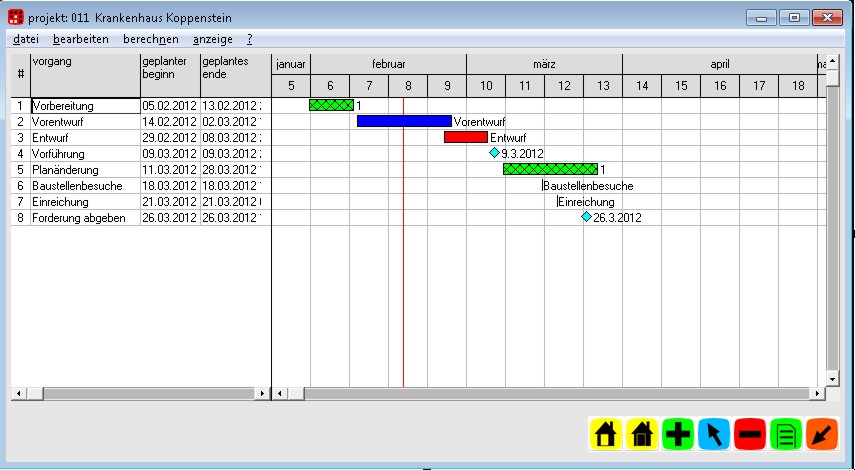Click the Einreichung marker in the chart
855x470 pixels.
pyautogui.click(x=557, y=202)
